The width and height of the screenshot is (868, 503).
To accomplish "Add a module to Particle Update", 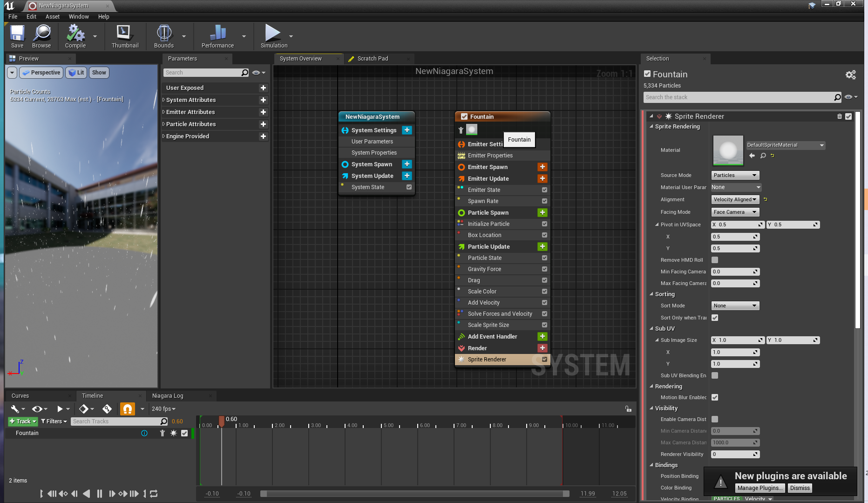I will tap(542, 246).
